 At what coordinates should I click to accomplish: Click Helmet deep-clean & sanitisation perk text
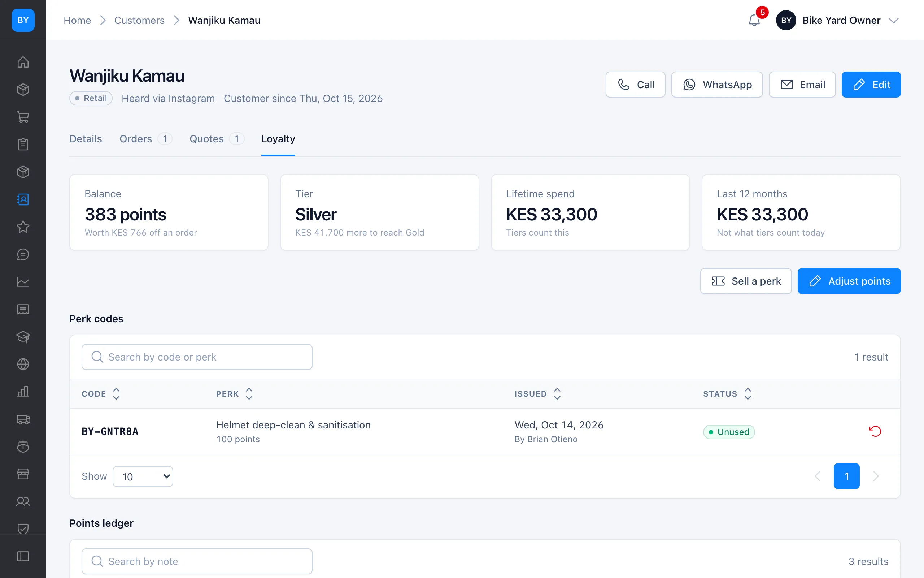pyautogui.click(x=293, y=425)
